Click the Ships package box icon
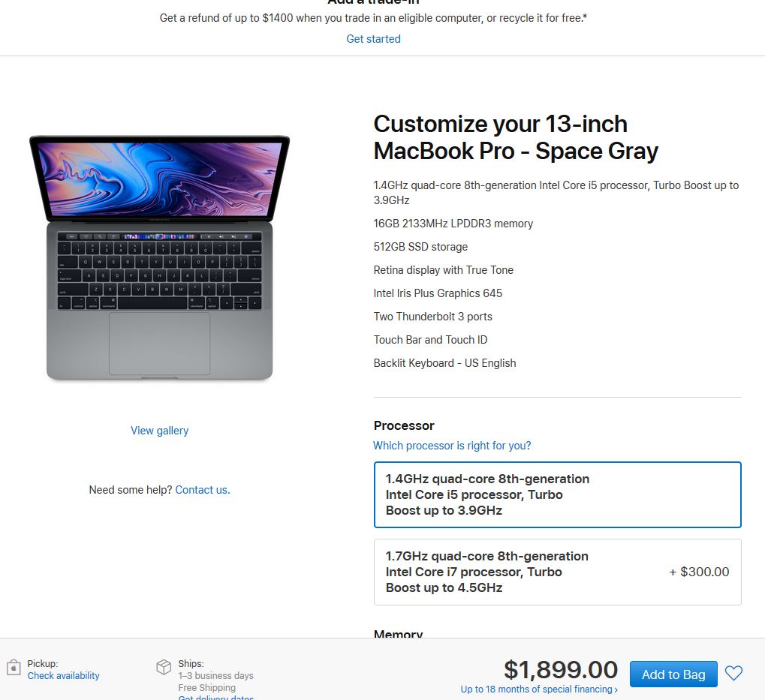The width and height of the screenshot is (765, 700). (164, 667)
